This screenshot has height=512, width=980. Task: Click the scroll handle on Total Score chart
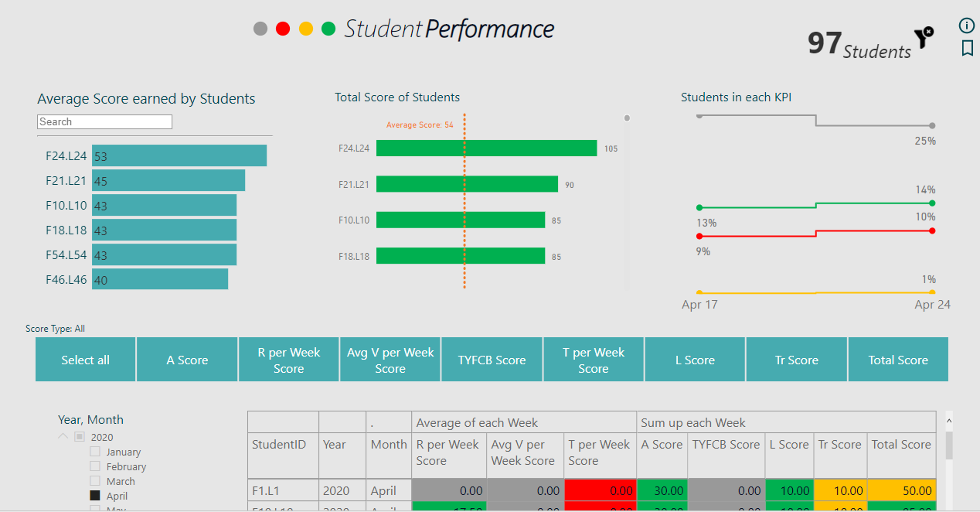(626, 118)
